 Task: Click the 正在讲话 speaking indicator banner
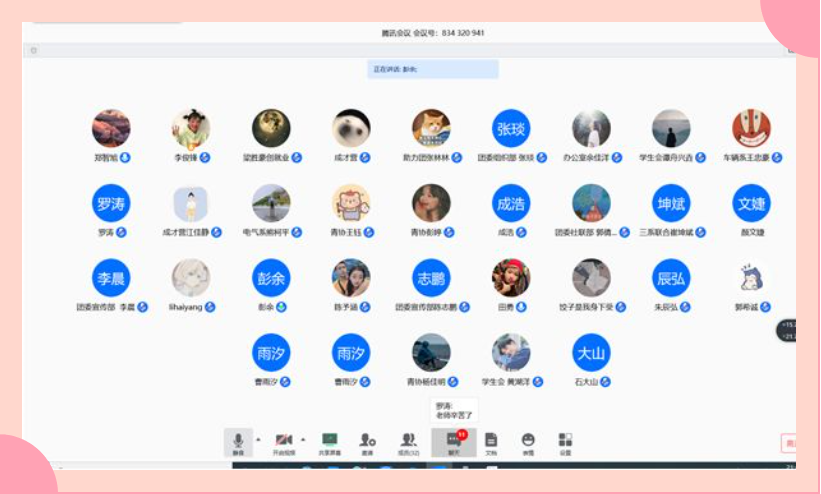433,69
